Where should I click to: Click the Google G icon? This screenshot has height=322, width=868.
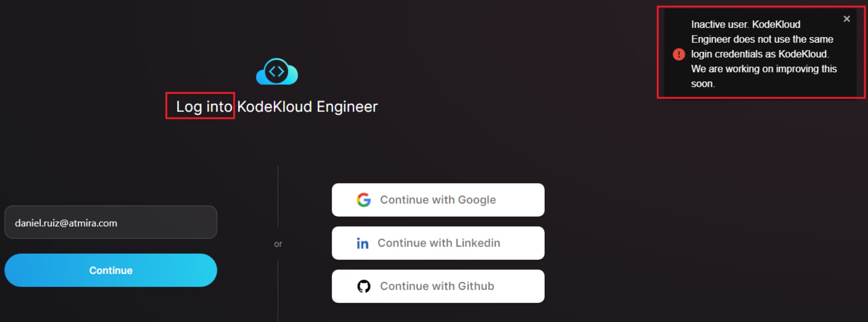(364, 200)
